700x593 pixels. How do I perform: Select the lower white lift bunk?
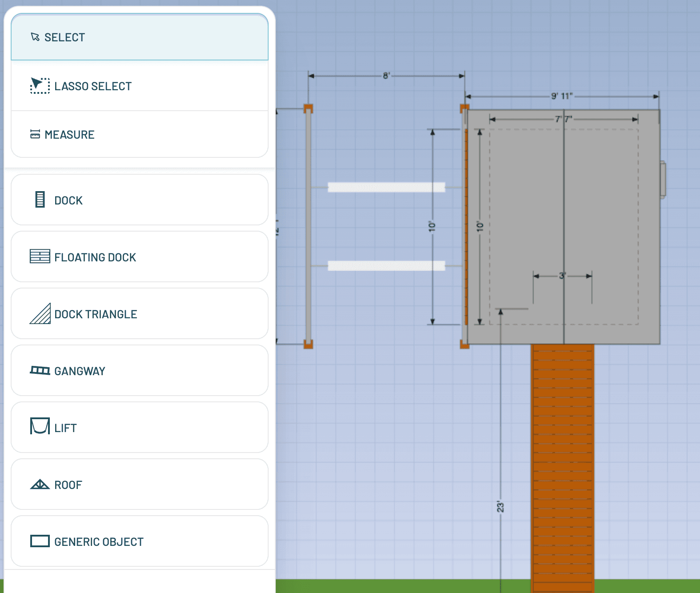tap(386, 266)
